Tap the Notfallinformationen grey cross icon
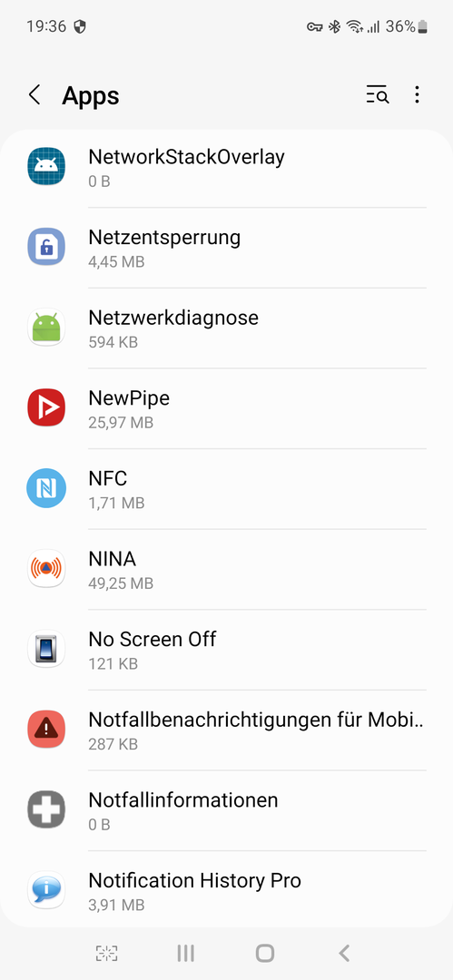The image size is (453, 980). pos(46,809)
